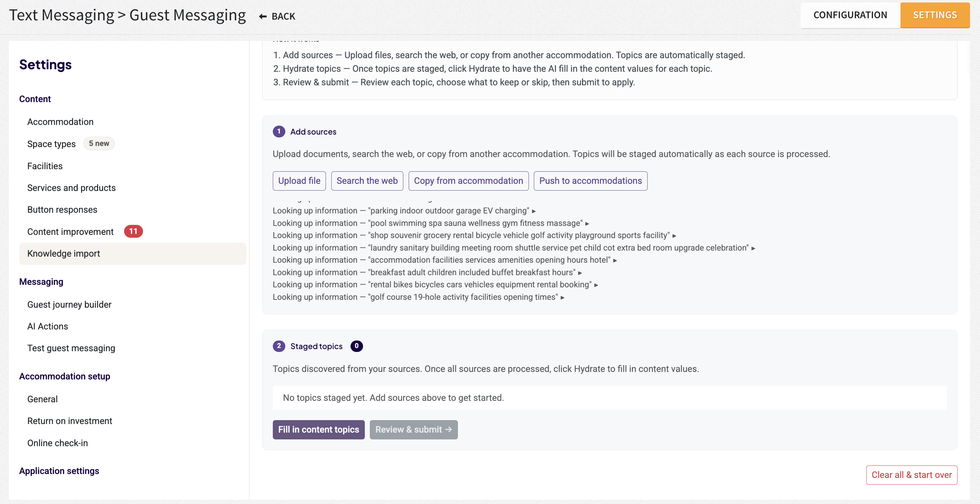Open Guest journey builder
The image size is (980, 504).
[x=69, y=304]
